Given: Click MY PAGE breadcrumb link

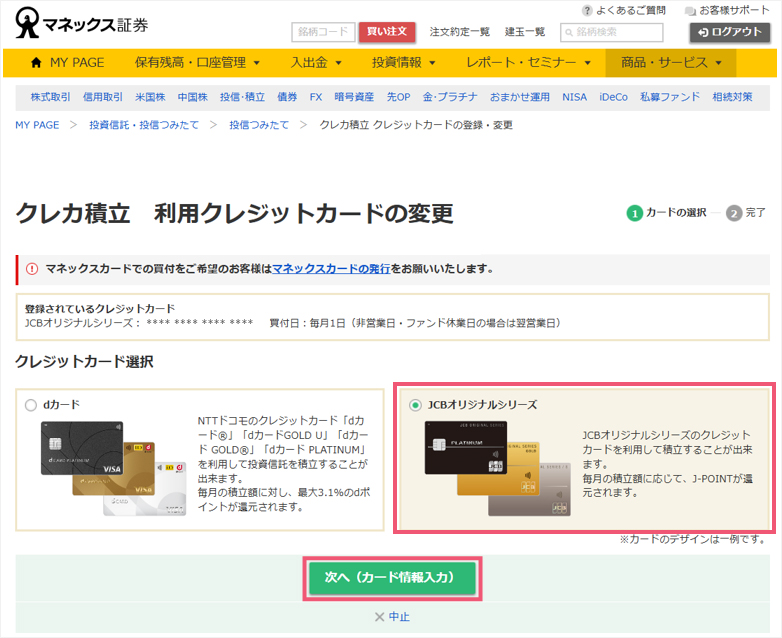Looking at the screenshot, I should (x=37, y=125).
